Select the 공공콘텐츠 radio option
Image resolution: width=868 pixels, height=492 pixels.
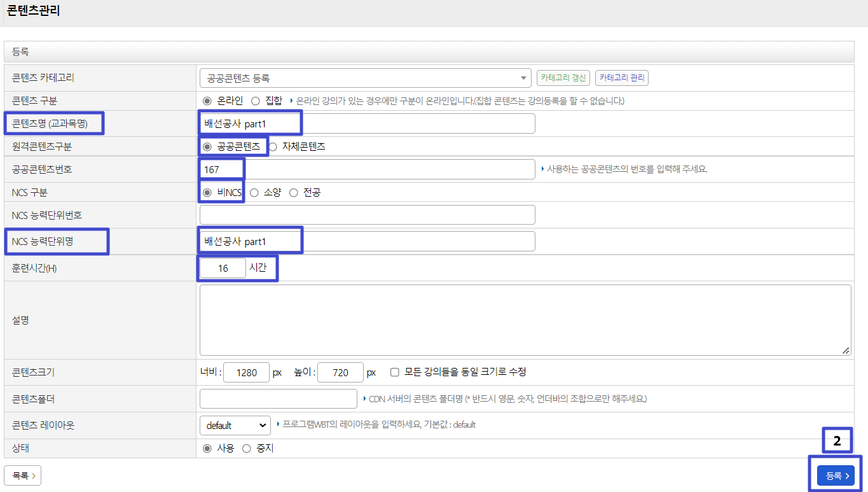click(207, 146)
